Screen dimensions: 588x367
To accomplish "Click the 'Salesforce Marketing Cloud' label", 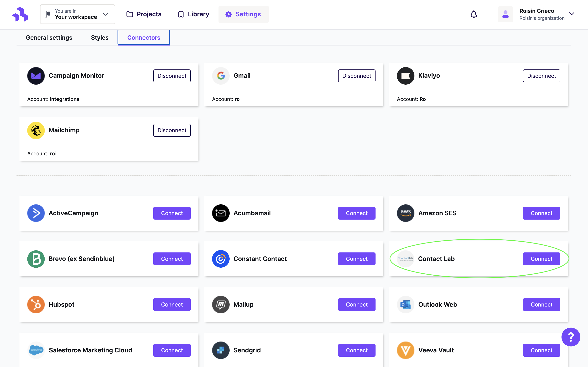I will tap(90, 350).
